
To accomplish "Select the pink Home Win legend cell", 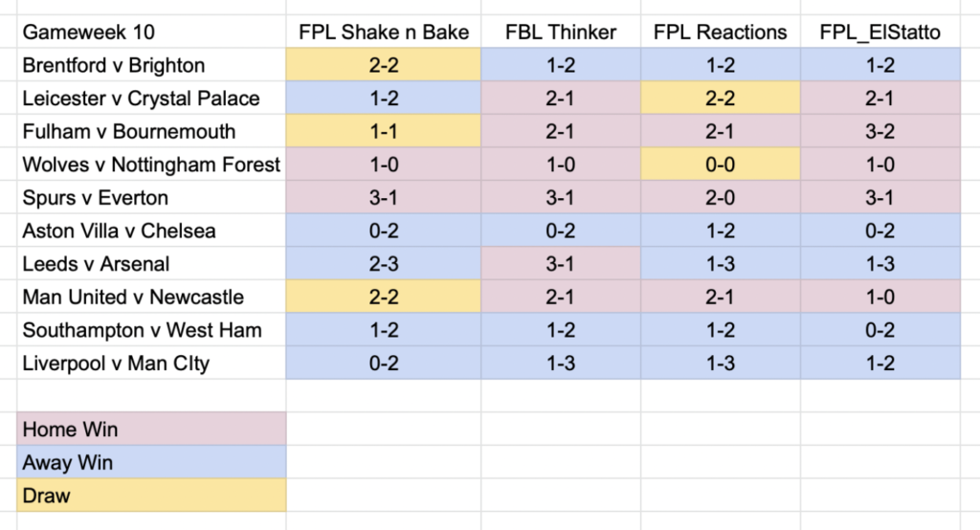I will point(151,430).
